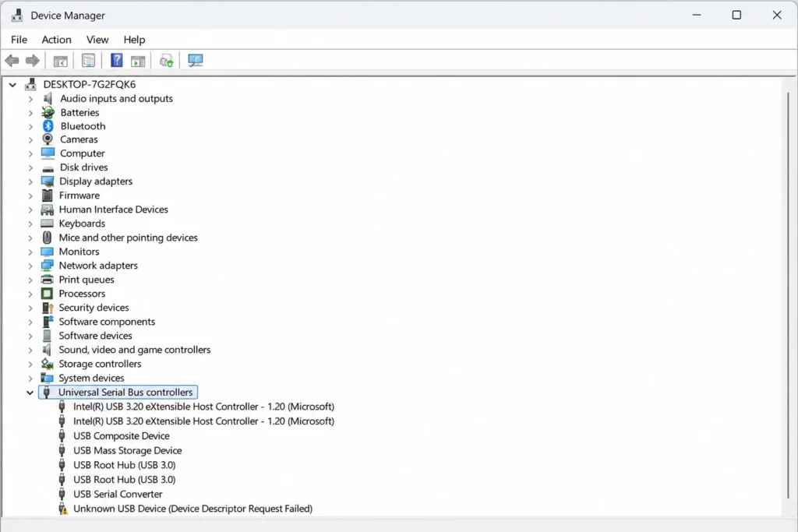The width and height of the screenshot is (798, 532).
Task: Select the first USB Root Hub (USB 3.0)
Action: (125, 465)
